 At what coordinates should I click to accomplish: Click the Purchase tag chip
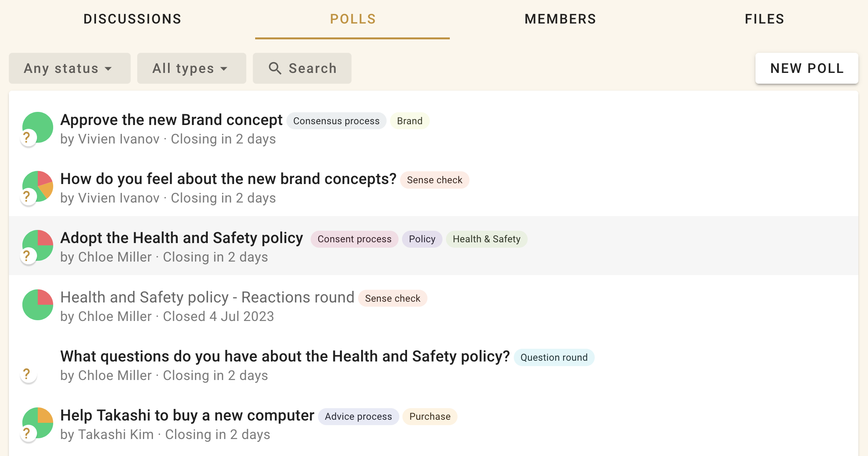point(430,417)
